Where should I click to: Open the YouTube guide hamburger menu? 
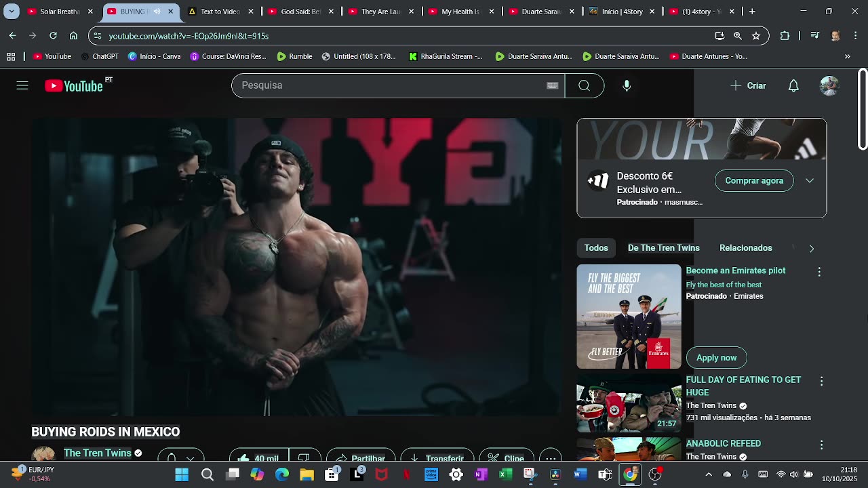(x=22, y=85)
